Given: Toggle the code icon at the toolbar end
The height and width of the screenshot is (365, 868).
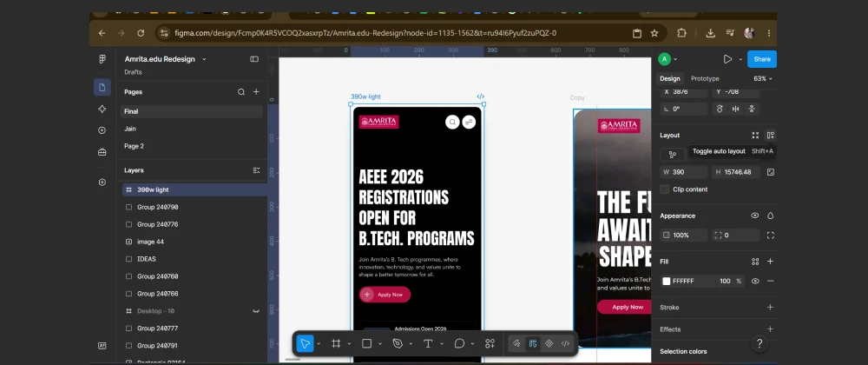Looking at the screenshot, I should coord(565,343).
